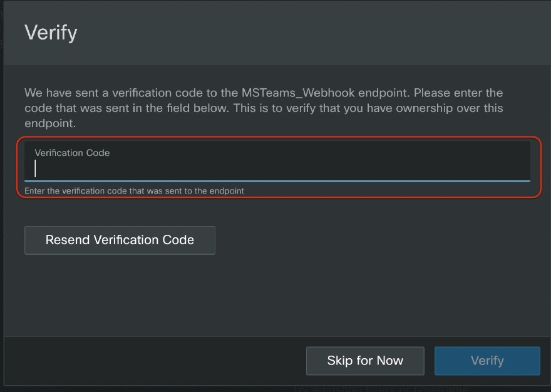551x392 pixels.
Task: Click the Verify dialog title
Action: pyautogui.click(x=51, y=33)
